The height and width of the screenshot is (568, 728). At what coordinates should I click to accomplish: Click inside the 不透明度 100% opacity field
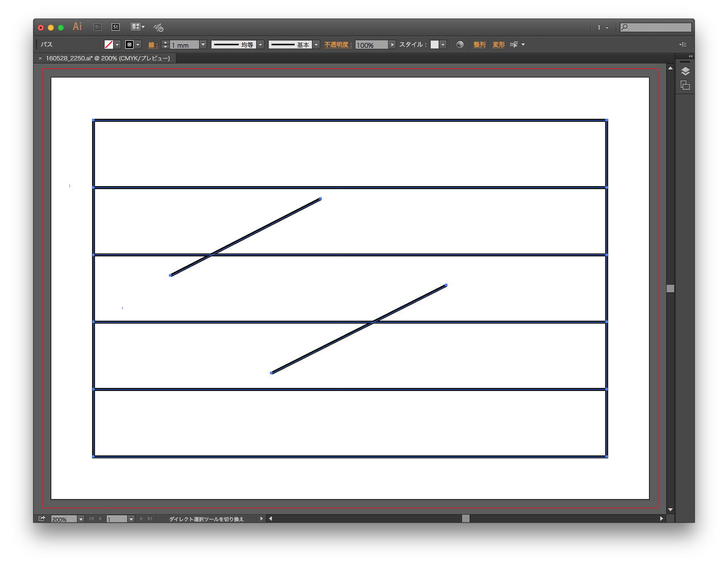371,44
